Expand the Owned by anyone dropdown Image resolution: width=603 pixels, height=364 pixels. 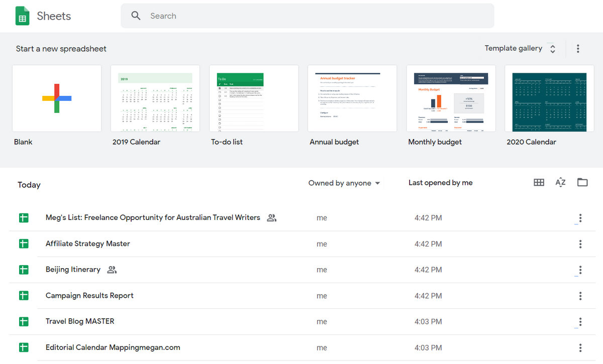(344, 183)
